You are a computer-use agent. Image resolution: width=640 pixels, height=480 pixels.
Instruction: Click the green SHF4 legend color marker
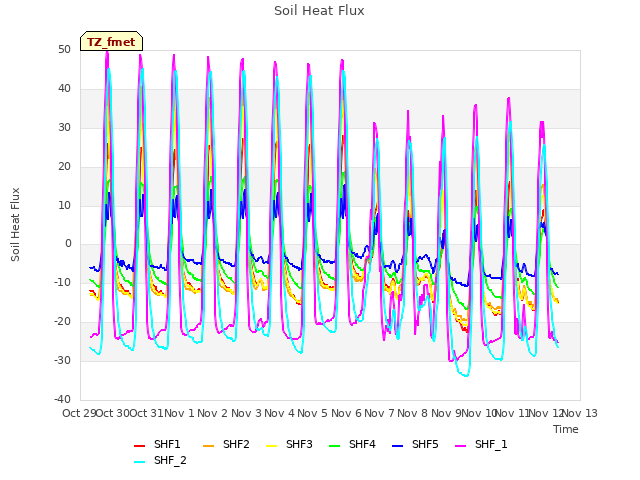click(x=334, y=446)
